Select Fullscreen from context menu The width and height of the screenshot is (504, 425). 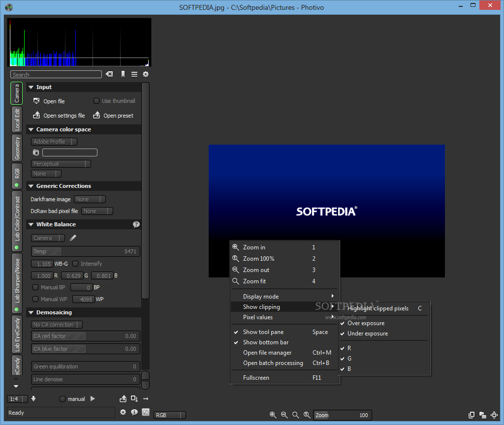[x=285, y=378]
